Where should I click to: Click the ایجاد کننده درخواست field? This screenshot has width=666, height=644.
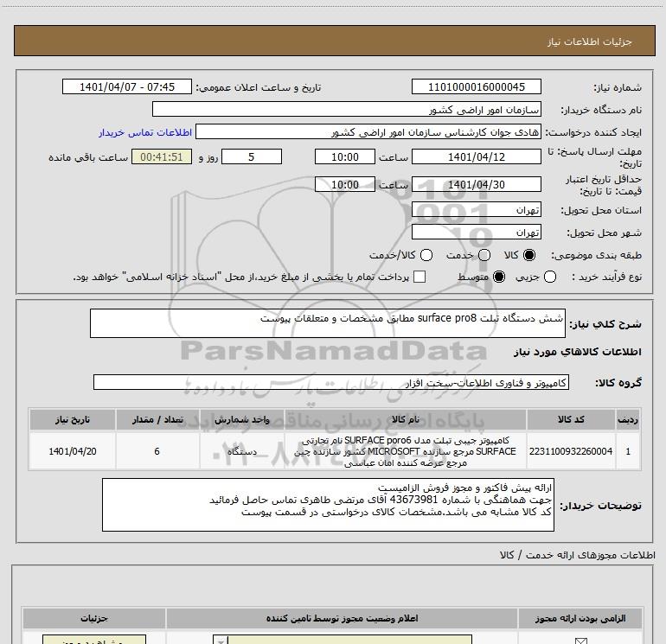point(368,132)
